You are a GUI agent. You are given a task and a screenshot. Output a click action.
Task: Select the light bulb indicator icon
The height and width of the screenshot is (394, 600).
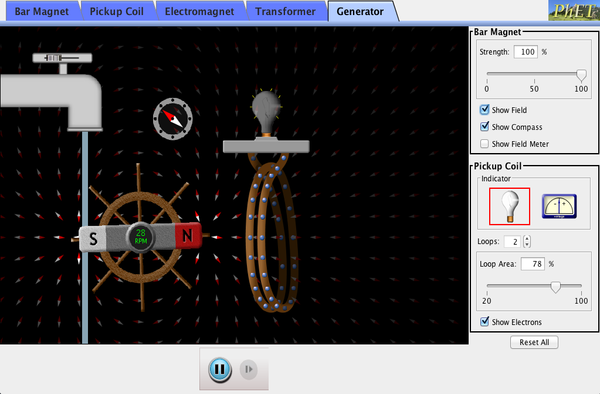click(x=509, y=206)
